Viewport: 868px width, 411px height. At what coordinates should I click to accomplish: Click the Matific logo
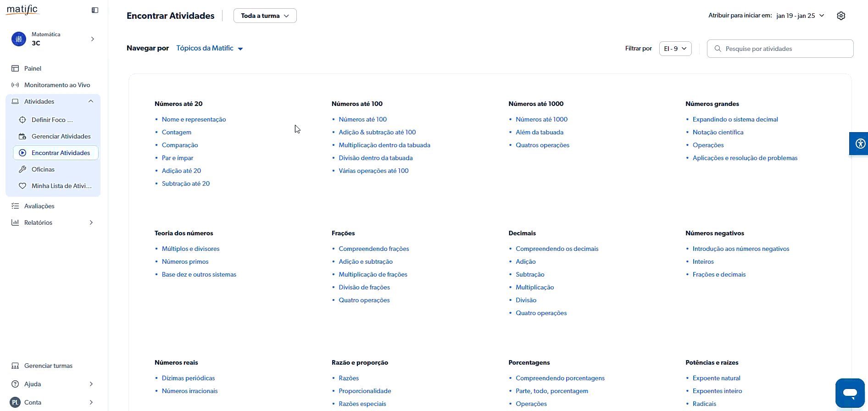point(22,10)
